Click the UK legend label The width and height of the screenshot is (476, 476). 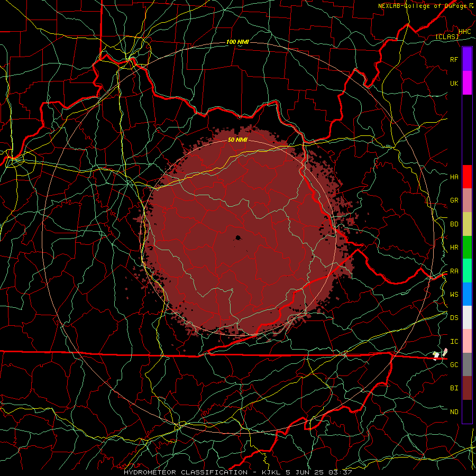pos(454,83)
